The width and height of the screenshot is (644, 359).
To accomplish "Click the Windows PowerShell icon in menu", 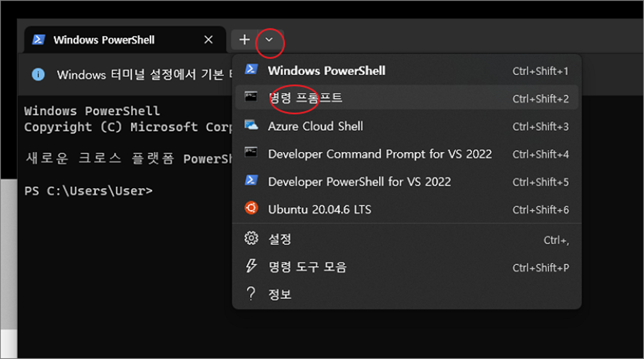I will [251, 69].
